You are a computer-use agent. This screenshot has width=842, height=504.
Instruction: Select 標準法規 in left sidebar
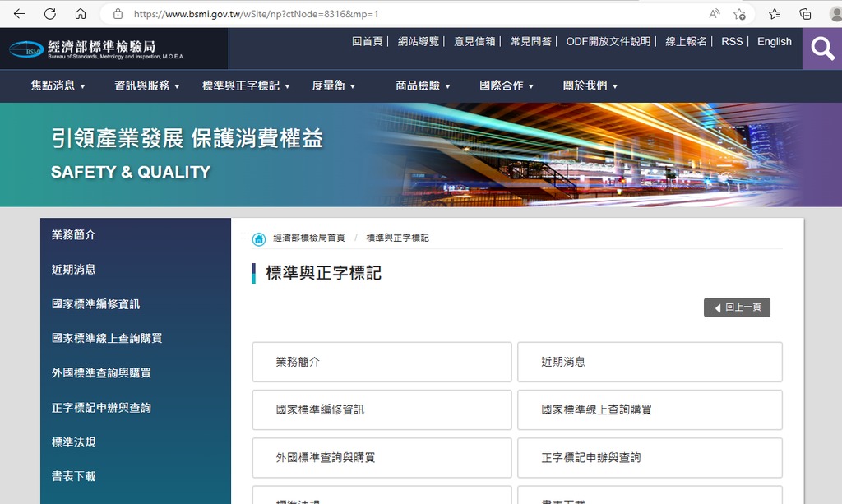(x=74, y=442)
